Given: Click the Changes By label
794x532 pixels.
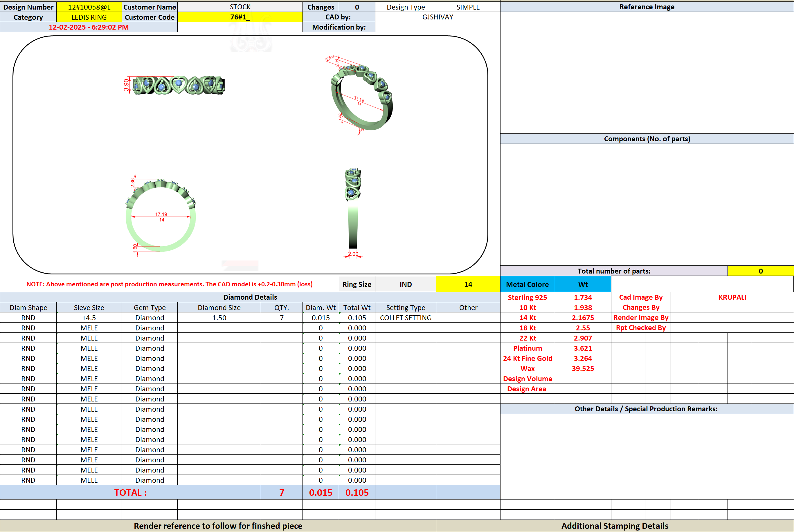Looking at the screenshot, I should (x=641, y=308).
